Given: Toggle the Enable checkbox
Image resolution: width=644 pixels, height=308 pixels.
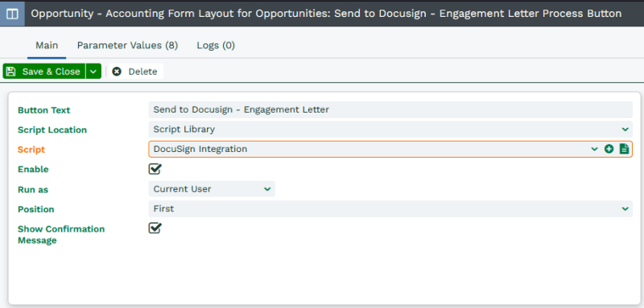Looking at the screenshot, I should (x=155, y=169).
